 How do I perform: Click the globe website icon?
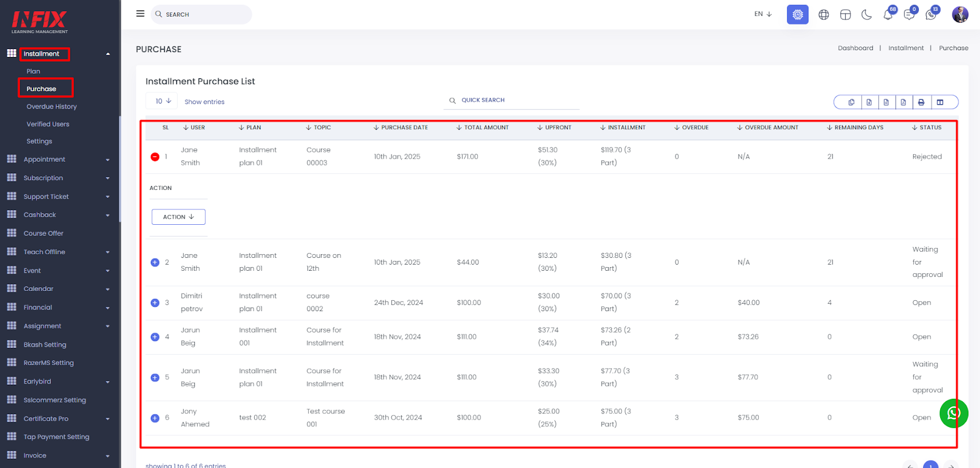824,15
